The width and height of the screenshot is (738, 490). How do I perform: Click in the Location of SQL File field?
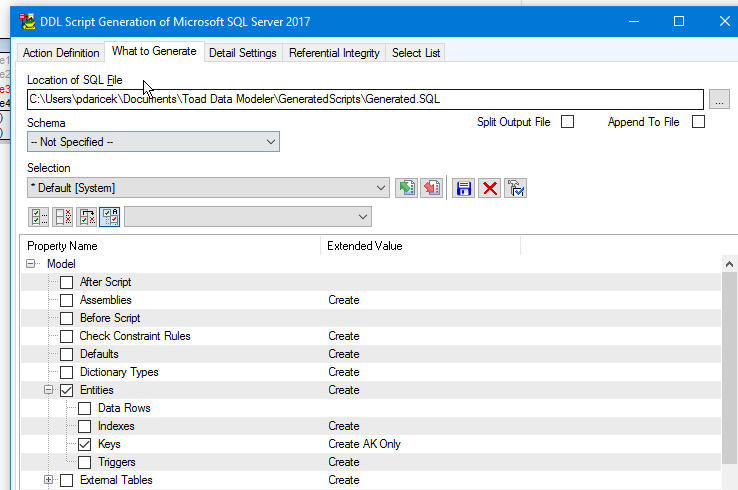pyautogui.click(x=365, y=99)
